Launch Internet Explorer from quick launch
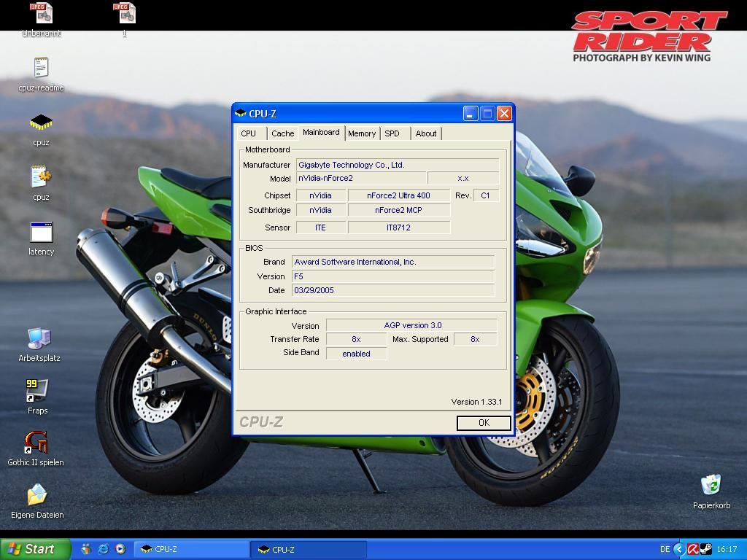The width and height of the screenshot is (747, 560). tap(104, 549)
